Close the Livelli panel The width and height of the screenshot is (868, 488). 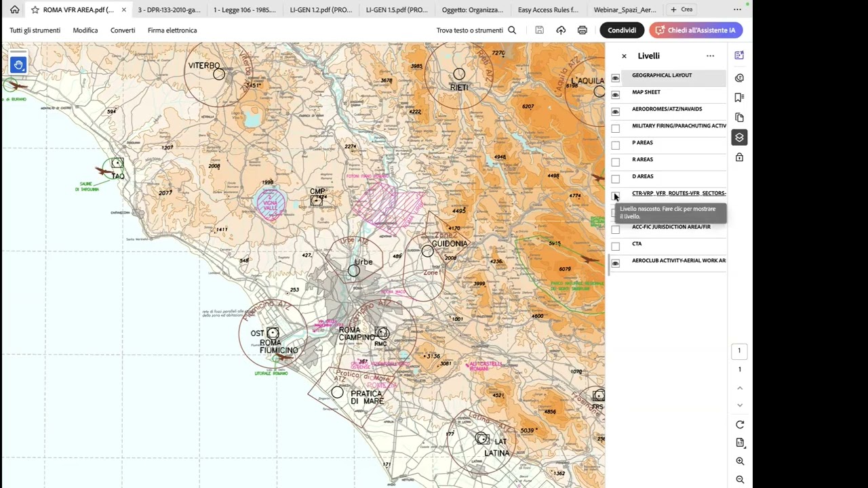[x=624, y=56]
